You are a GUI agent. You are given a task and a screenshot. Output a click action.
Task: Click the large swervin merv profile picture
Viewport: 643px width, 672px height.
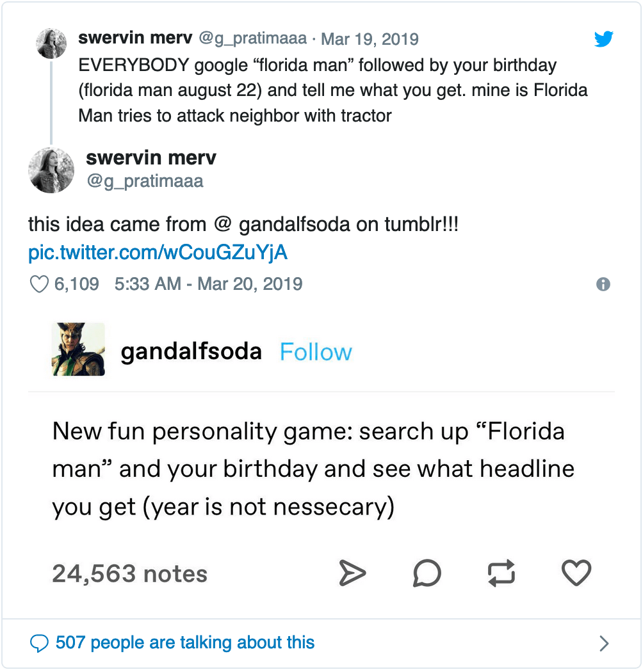coord(51,170)
